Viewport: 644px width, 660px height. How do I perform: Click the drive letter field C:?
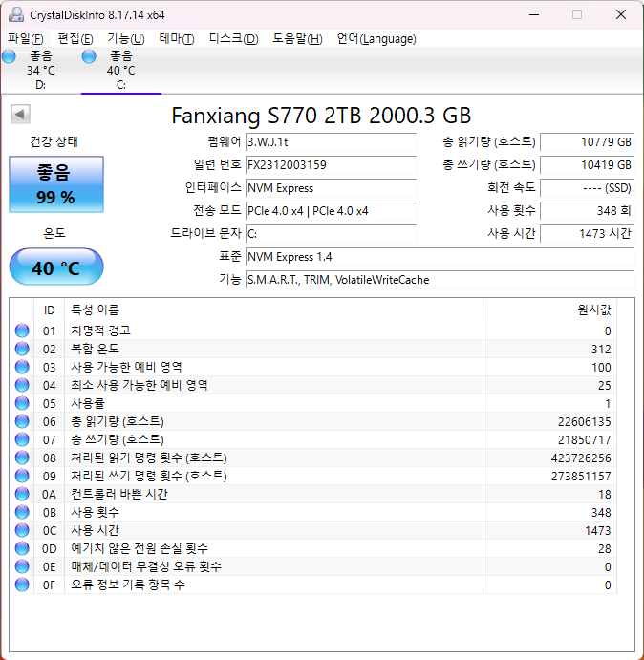[331, 234]
